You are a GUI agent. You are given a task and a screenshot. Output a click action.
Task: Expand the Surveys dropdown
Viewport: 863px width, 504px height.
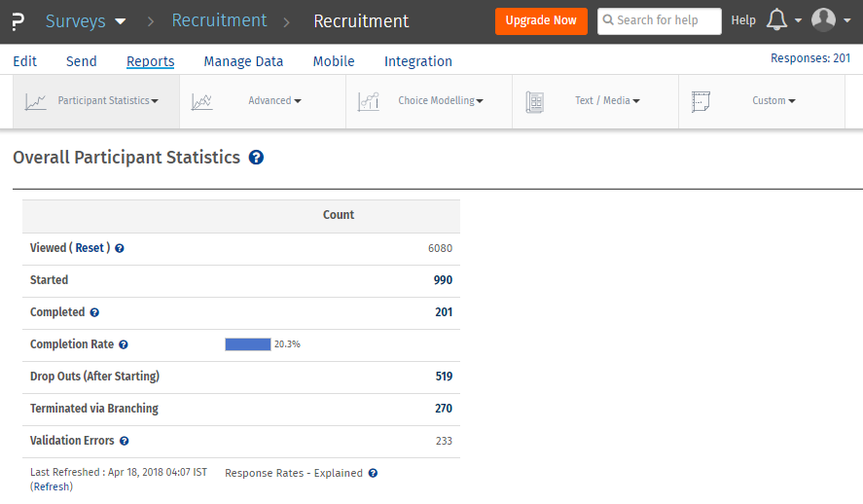tap(86, 21)
